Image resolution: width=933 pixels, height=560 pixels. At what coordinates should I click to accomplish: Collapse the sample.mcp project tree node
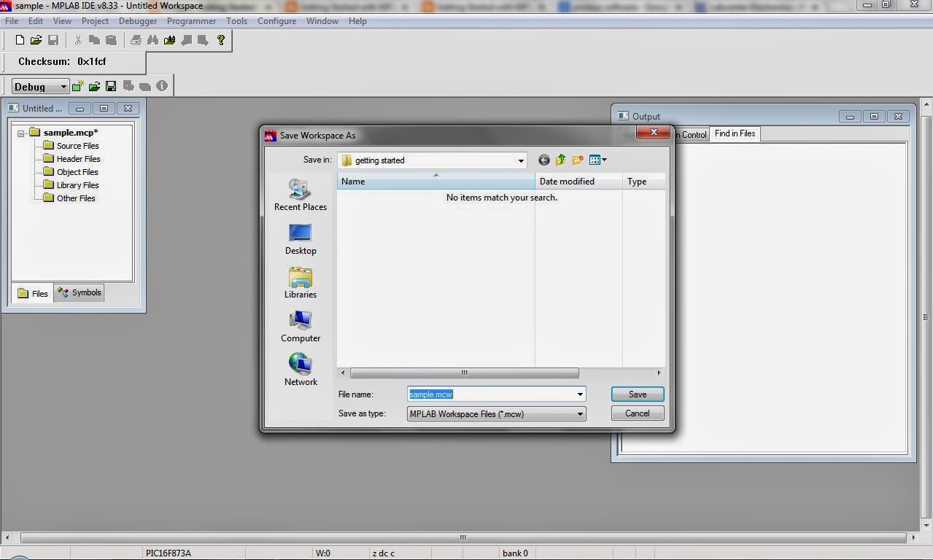click(x=21, y=133)
